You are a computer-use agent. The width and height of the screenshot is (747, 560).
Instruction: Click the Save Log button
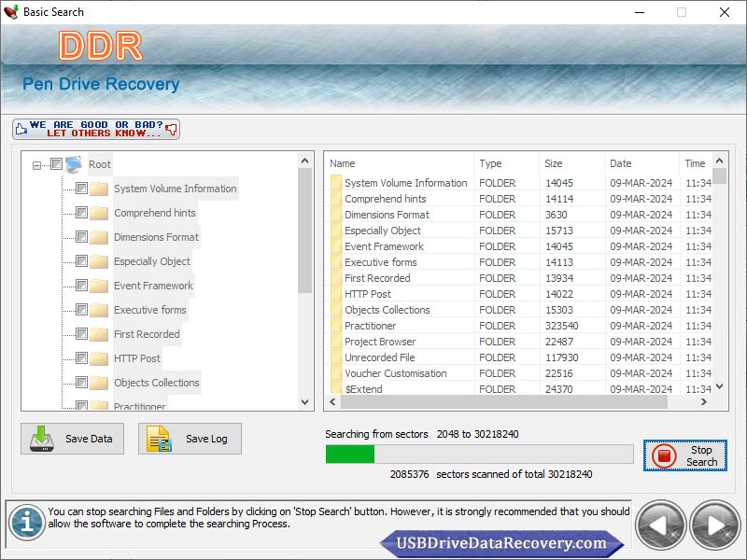(190, 439)
